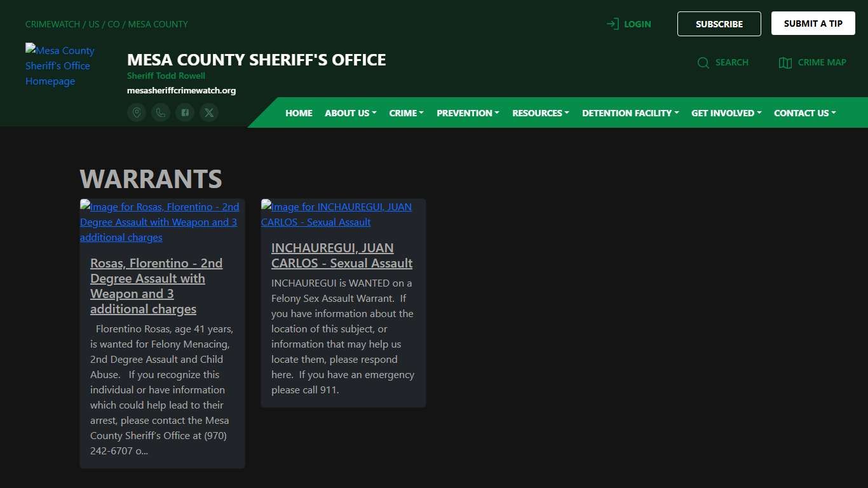Expand the DETENTION FACILITY dropdown
Image resolution: width=868 pixels, height=488 pixels.
click(x=630, y=112)
